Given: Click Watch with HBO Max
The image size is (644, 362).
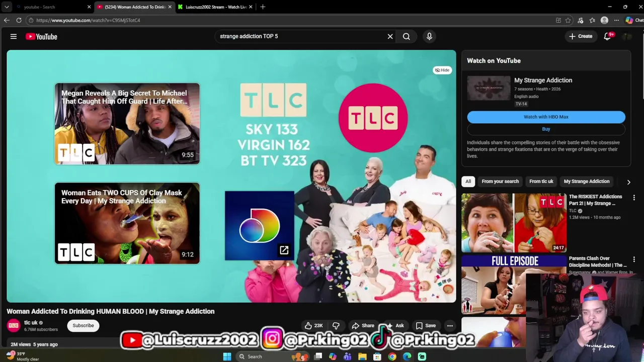Looking at the screenshot, I should 546,117.
